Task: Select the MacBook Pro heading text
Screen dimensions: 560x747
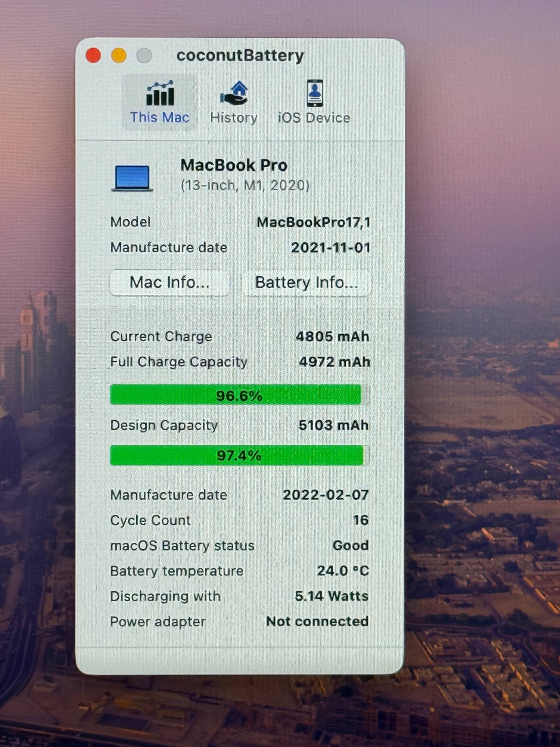Action: pyautogui.click(x=234, y=165)
